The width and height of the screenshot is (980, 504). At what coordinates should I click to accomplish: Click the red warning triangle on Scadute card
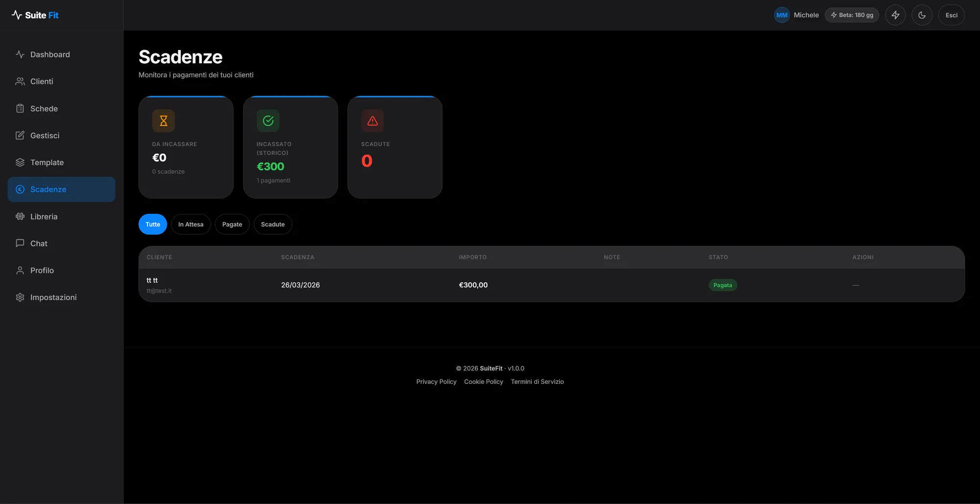[x=372, y=121]
